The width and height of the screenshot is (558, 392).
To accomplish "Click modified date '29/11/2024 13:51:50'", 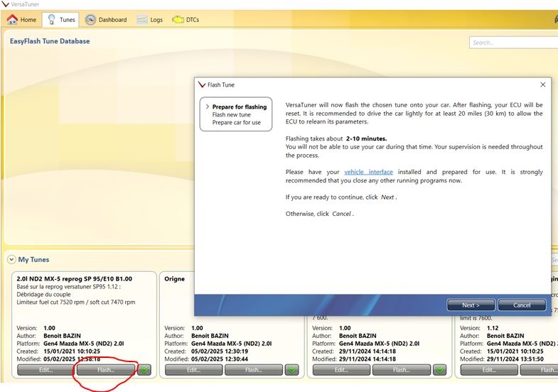I will tap(515, 359).
